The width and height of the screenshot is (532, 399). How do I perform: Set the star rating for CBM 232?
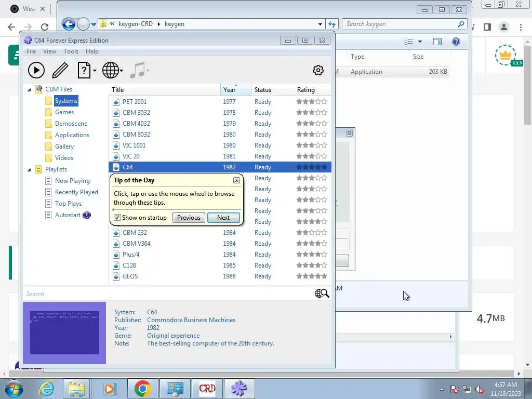tap(312, 233)
